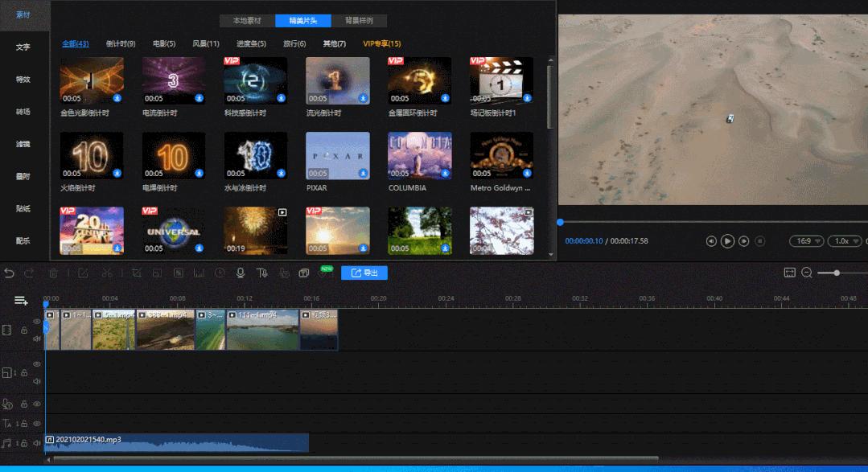Toggle the lock on the text track
Image resolution: width=868 pixels, height=472 pixels.
[24, 424]
